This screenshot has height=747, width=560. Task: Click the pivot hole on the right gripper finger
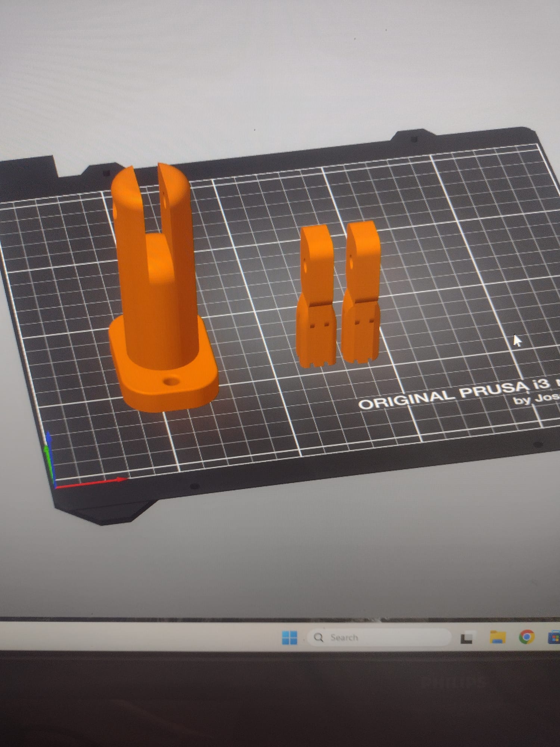(x=351, y=264)
